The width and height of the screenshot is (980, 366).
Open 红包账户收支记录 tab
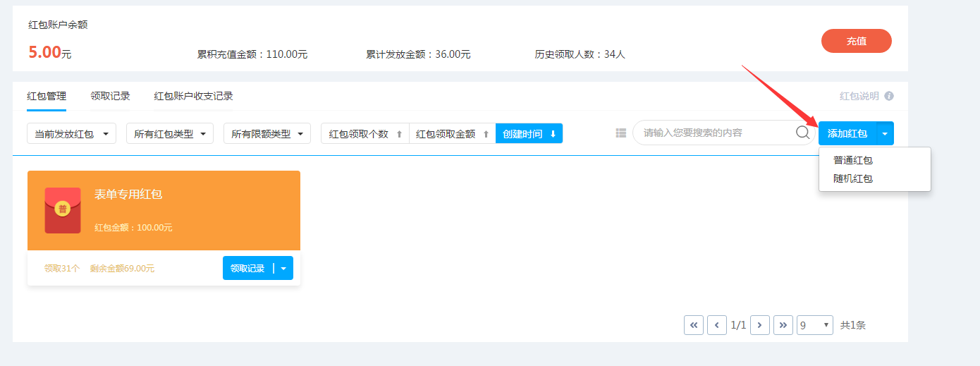[x=193, y=96]
